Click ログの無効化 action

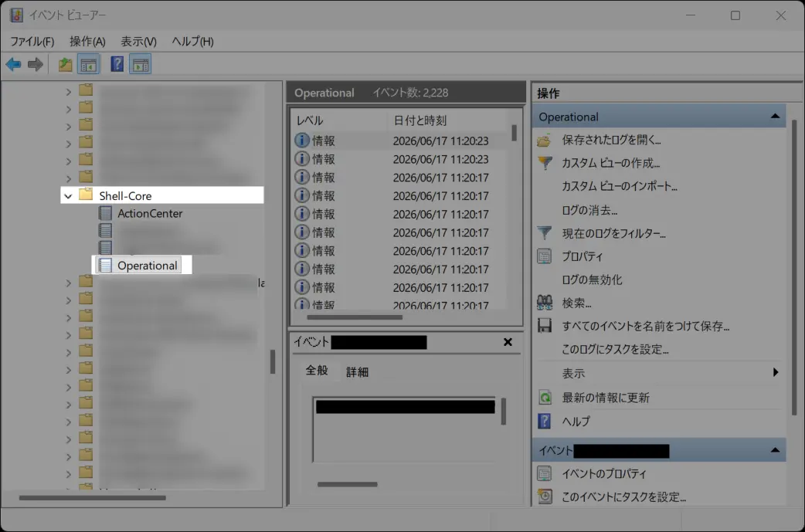[x=592, y=280]
